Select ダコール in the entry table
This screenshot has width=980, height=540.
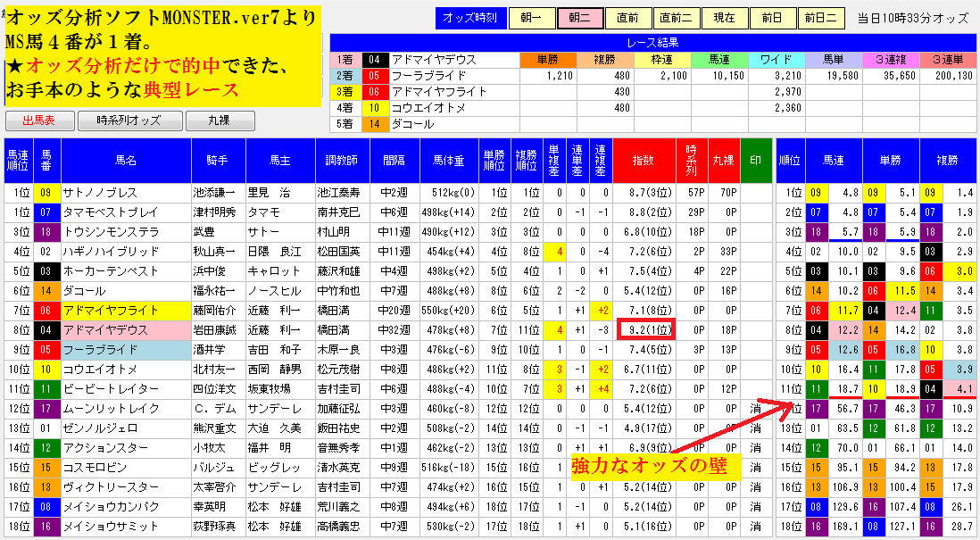126,291
